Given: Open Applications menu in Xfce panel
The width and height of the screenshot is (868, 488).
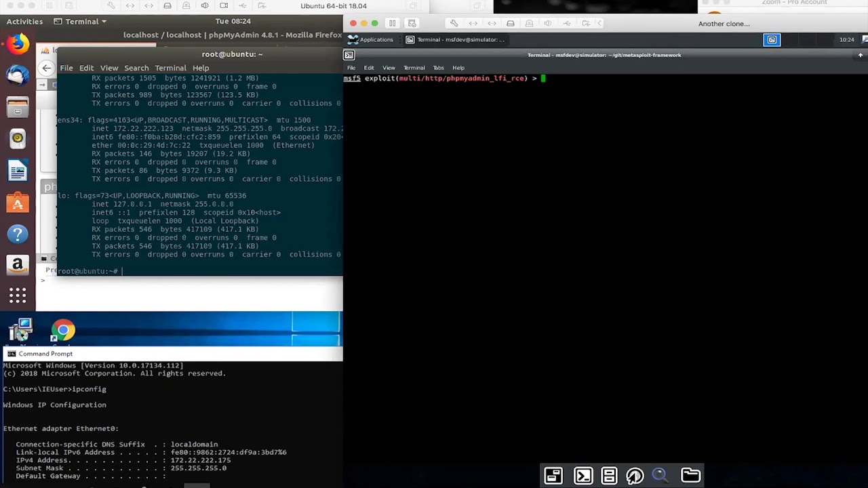Looking at the screenshot, I should [x=370, y=39].
